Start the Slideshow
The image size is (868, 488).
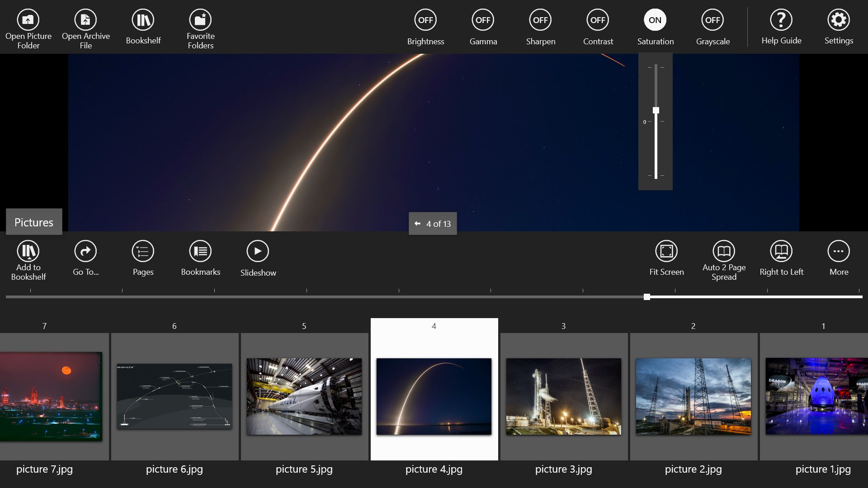(x=258, y=258)
